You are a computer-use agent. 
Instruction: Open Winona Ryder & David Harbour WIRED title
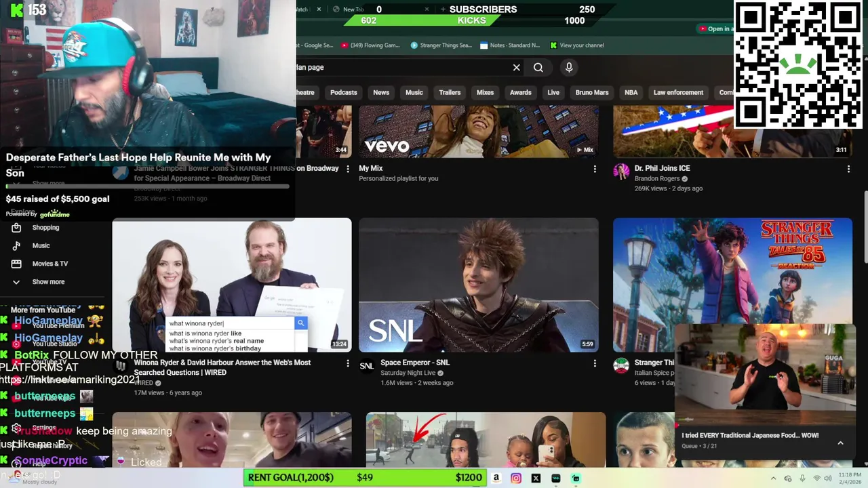(222, 367)
